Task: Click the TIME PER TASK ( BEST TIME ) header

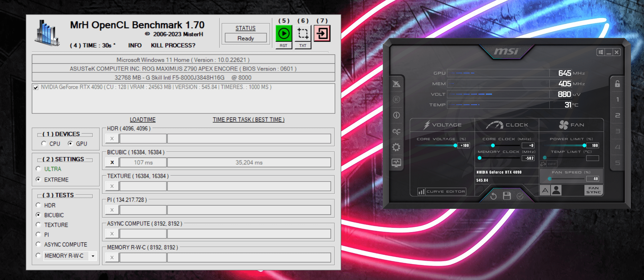Action: (248, 120)
